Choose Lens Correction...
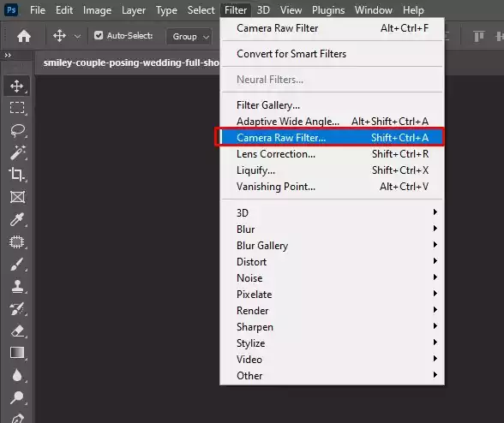504x423 pixels. 333,154
